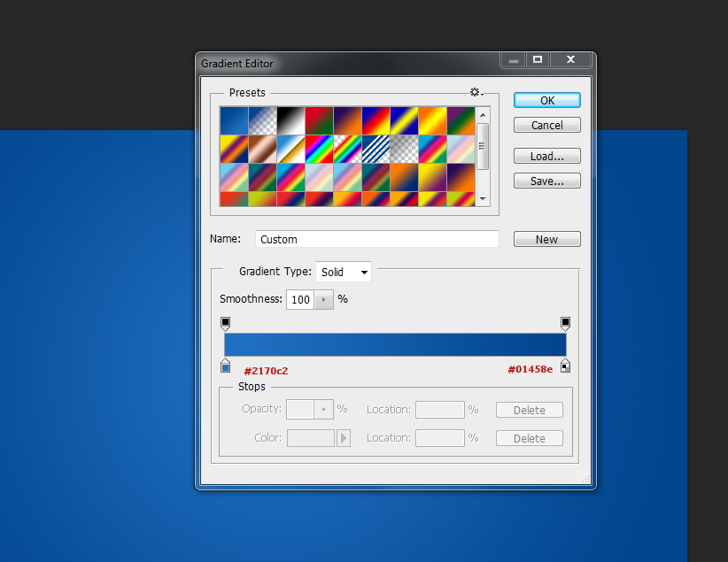
Task: Pick the rainbow spectrum gradient preset
Action: [319, 149]
